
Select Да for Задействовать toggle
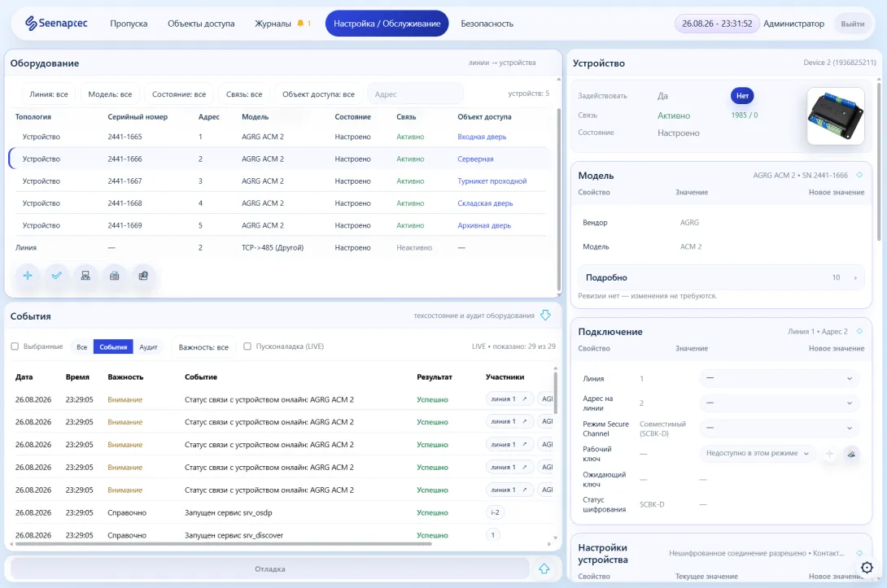(662, 95)
